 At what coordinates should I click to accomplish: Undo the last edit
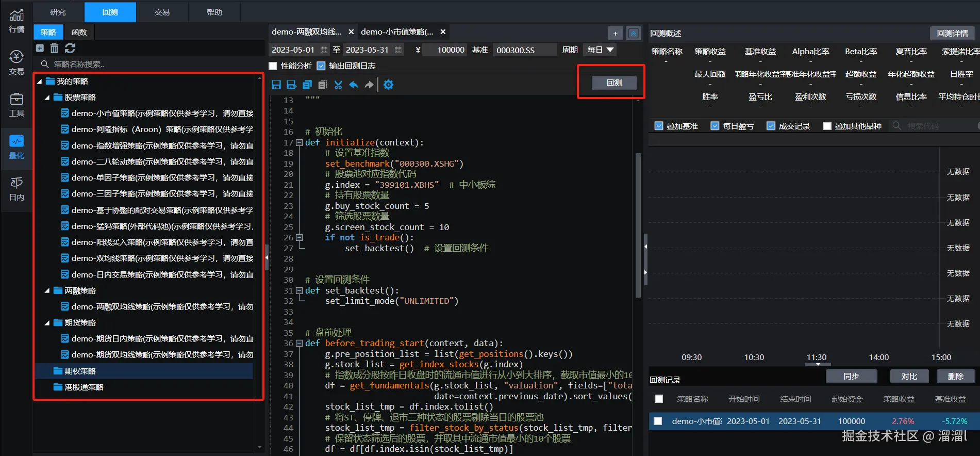[x=354, y=85]
